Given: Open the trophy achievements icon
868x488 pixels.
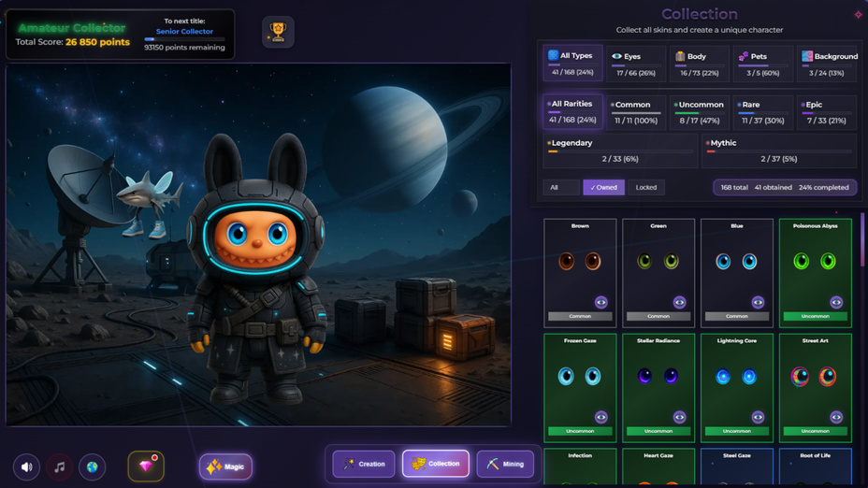Looking at the screenshot, I should click(278, 32).
